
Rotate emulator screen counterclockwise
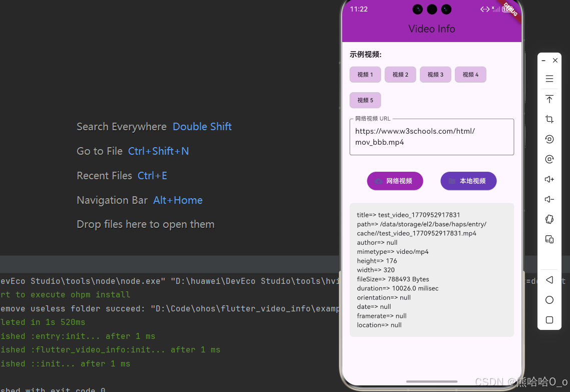[549, 139]
